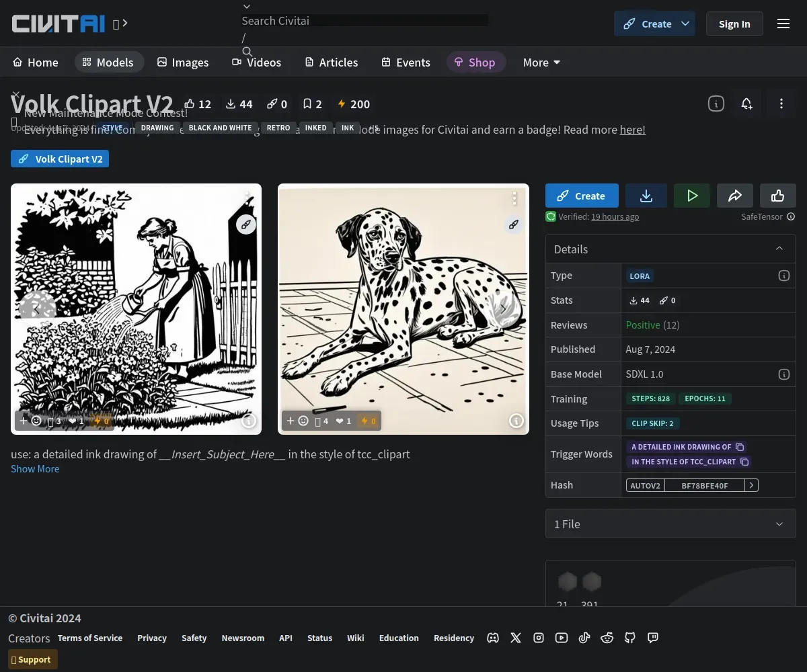Like the model with thumbs-up 12 counter
This screenshot has height=672, width=807.
198,104
